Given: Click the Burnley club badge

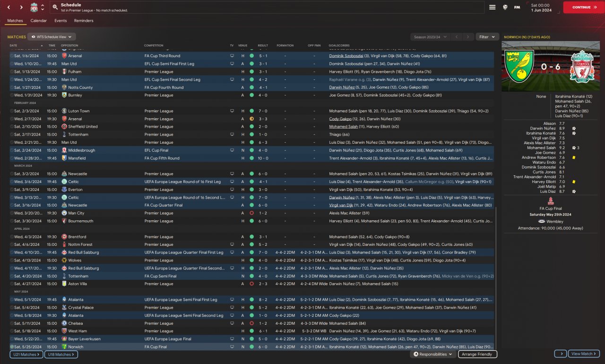Looking at the screenshot, I should tap(65, 95).
